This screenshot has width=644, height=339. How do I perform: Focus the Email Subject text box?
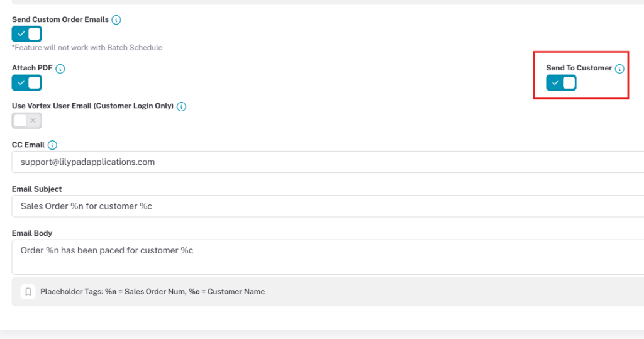(328, 206)
